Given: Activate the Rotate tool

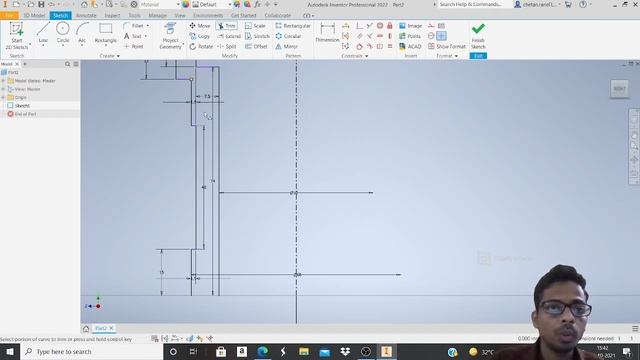Looking at the screenshot, I should tap(201, 47).
